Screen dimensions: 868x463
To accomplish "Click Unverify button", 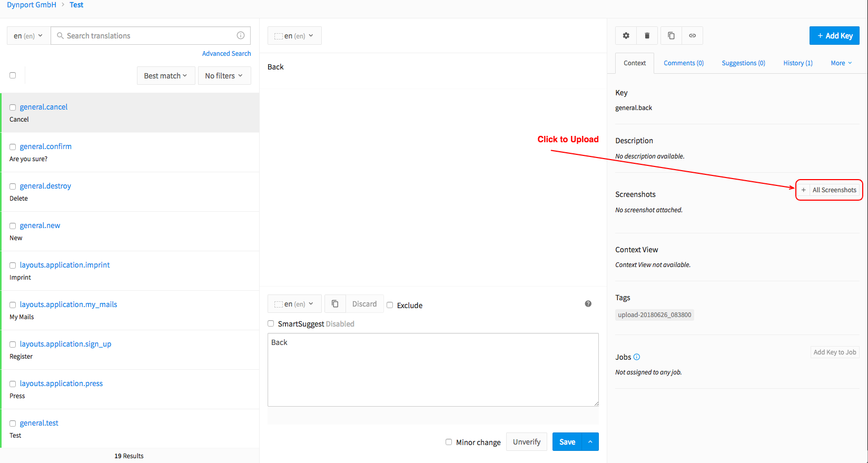I will point(527,442).
